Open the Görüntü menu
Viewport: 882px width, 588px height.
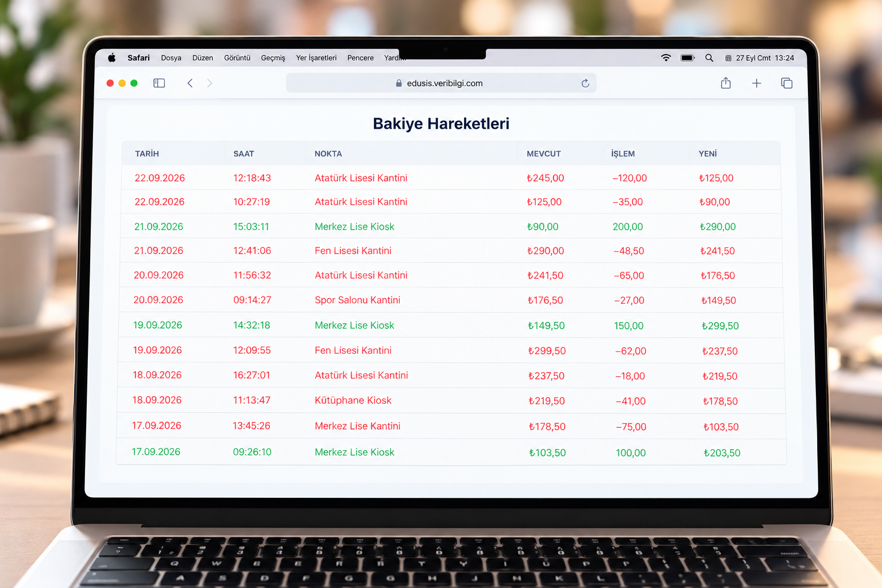(x=237, y=58)
